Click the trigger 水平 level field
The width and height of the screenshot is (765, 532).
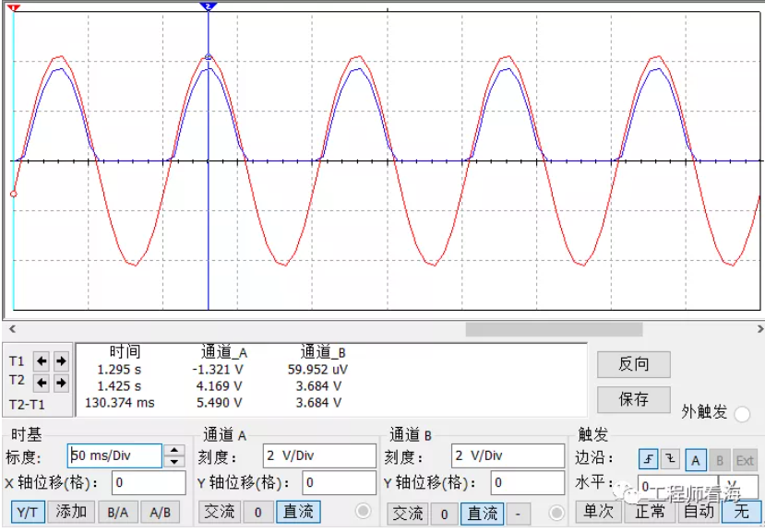click(x=677, y=486)
